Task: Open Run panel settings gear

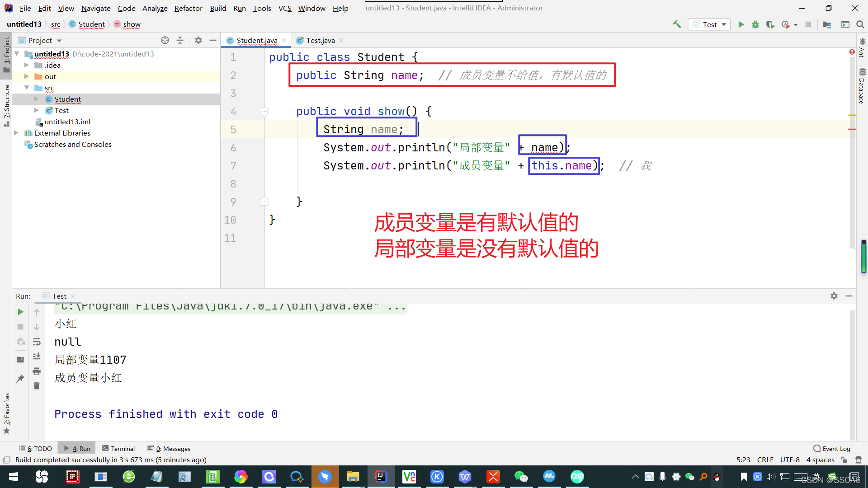Action: pos(834,296)
